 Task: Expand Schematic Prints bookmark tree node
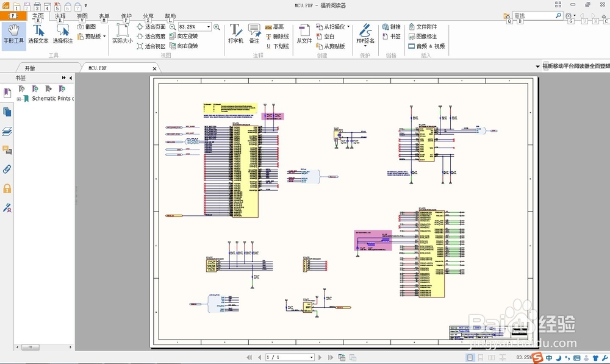pyautogui.click(x=19, y=99)
